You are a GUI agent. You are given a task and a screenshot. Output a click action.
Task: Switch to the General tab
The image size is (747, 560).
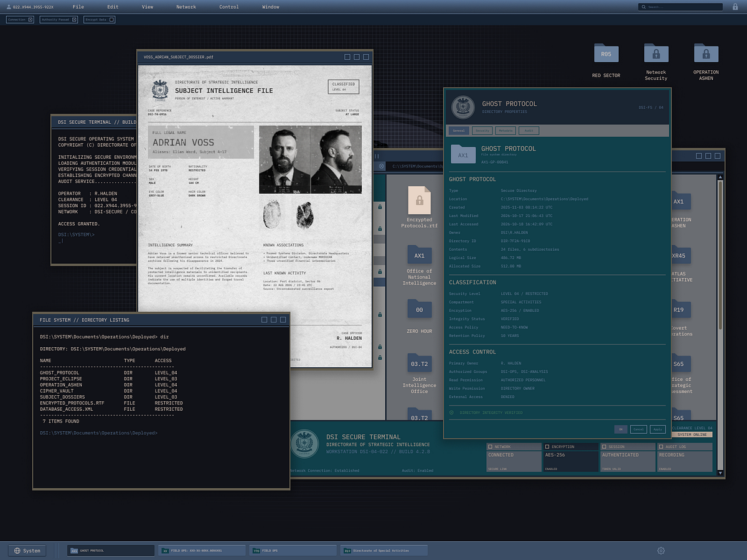[x=459, y=131]
